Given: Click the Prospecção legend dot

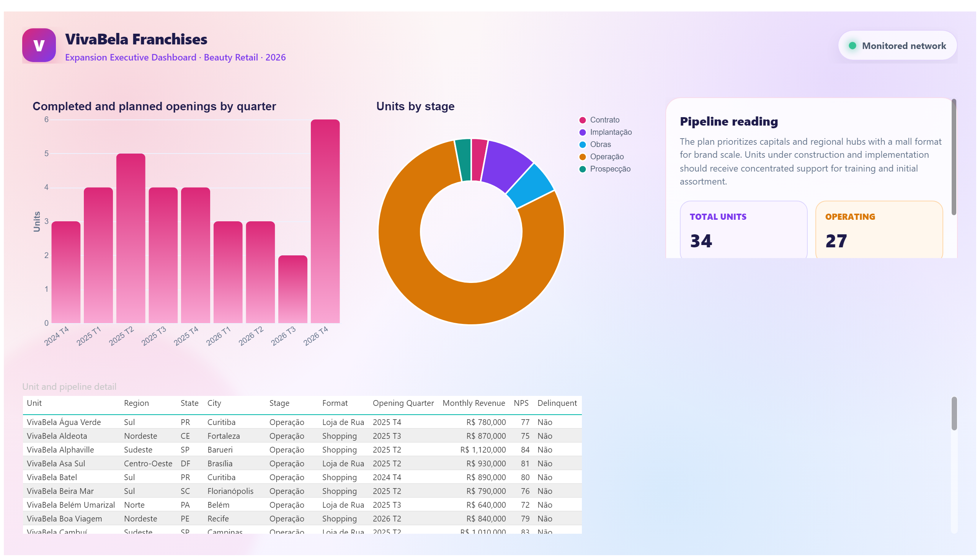Looking at the screenshot, I should [582, 169].
